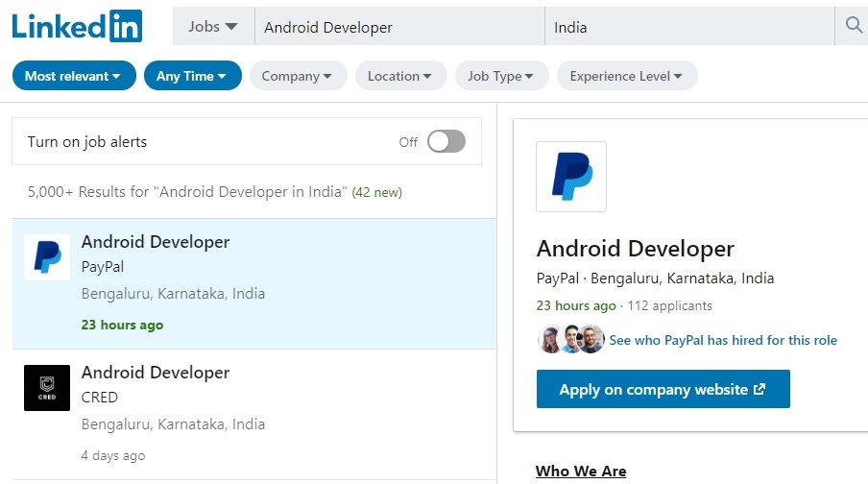
Task: Select PayPal Android Developer listing title
Action: click(x=156, y=242)
